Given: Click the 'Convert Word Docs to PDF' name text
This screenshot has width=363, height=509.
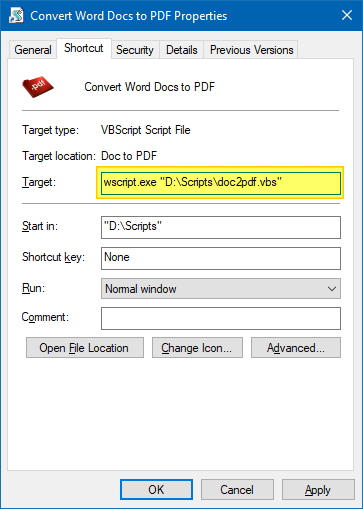Looking at the screenshot, I should click(x=150, y=87).
